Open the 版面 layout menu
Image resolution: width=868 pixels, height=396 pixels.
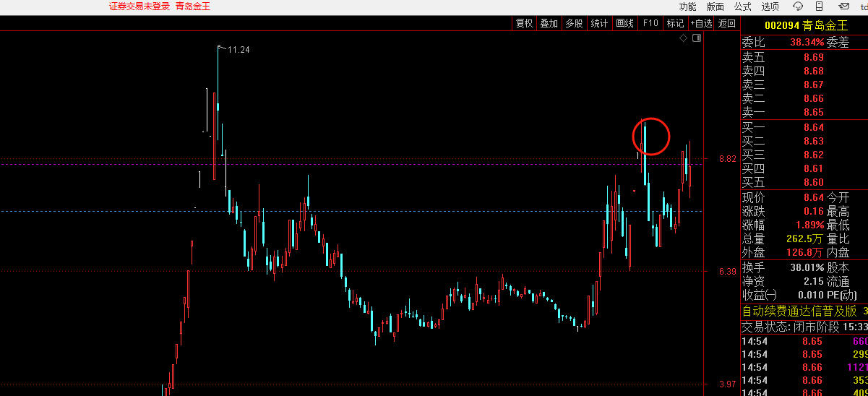tap(716, 7)
